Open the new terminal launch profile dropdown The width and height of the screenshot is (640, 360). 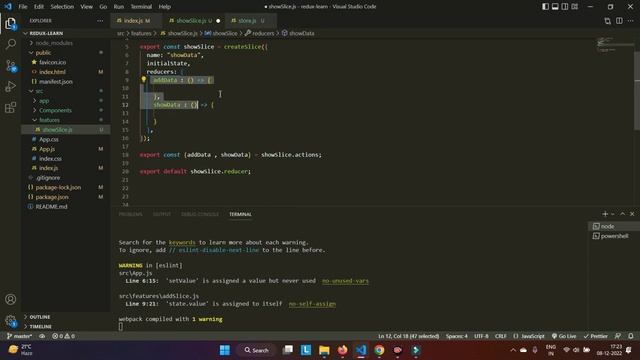click(613, 214)
